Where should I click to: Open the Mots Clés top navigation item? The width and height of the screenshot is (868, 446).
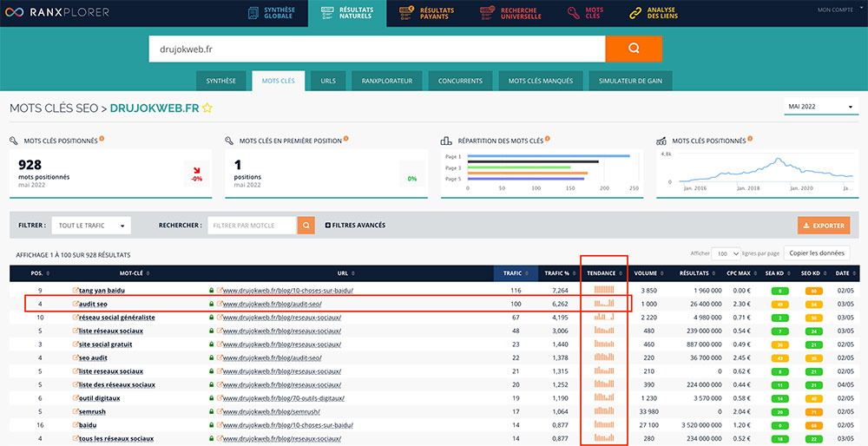pyautogui.click(x=586, y=13)
